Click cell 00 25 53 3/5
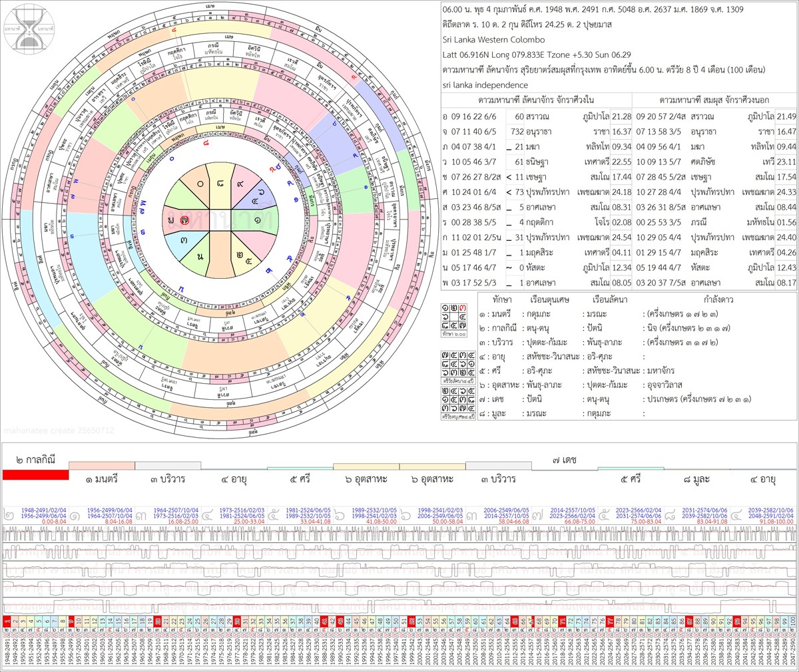 tap(659, 222)
